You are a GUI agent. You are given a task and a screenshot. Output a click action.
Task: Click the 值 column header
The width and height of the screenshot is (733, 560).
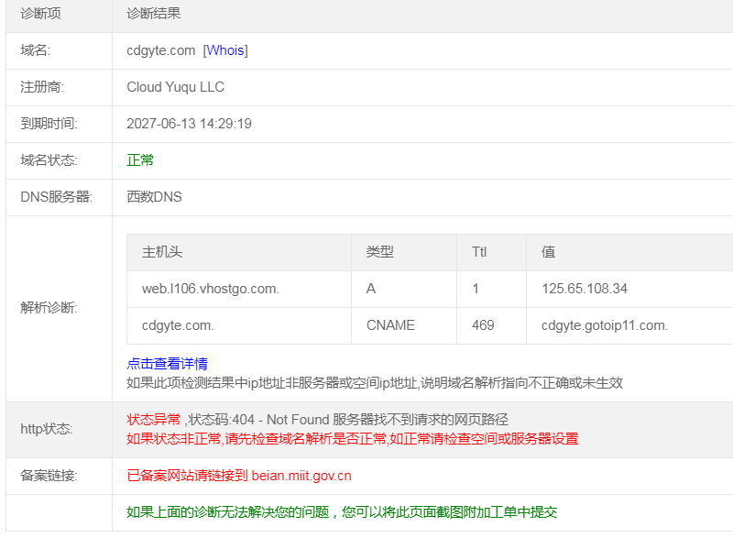[x=548, y=252]
